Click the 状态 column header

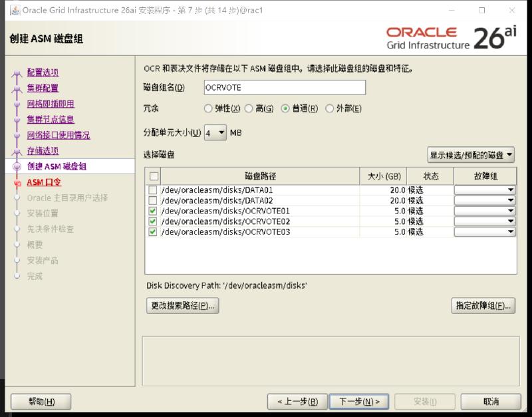[x=430, y=176]
